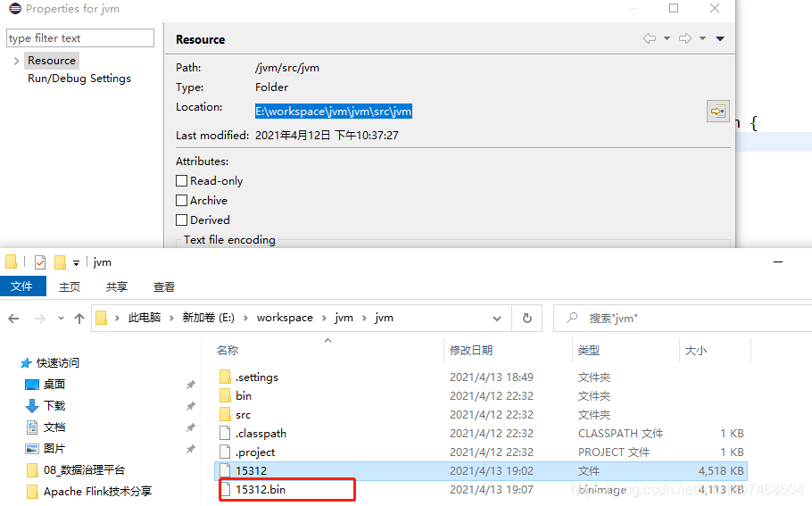
Task: Click the back navigation arrow in Properties dialog
Action: point(650,38)
